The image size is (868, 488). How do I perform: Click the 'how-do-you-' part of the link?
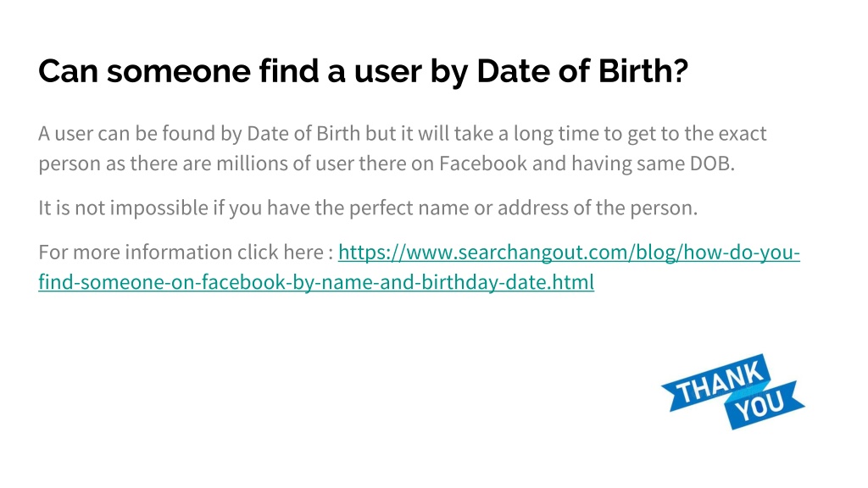742,252
